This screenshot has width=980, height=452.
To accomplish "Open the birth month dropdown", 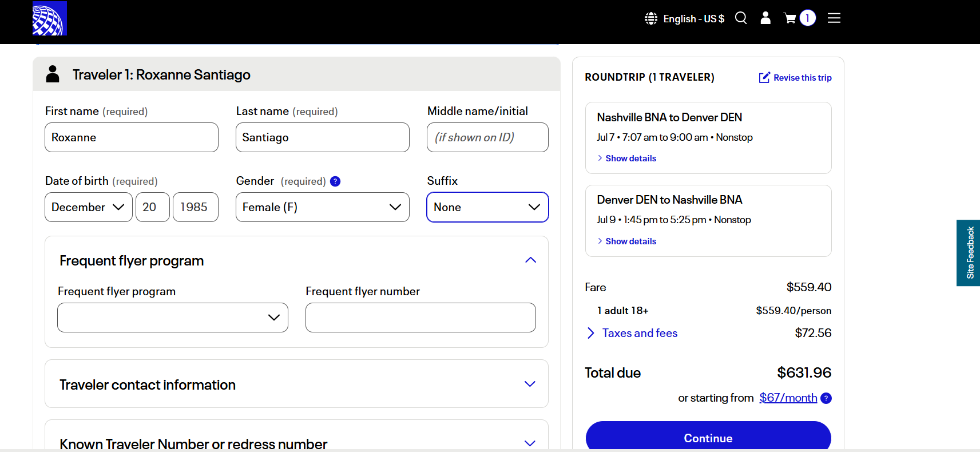I will tap(89, 207).
